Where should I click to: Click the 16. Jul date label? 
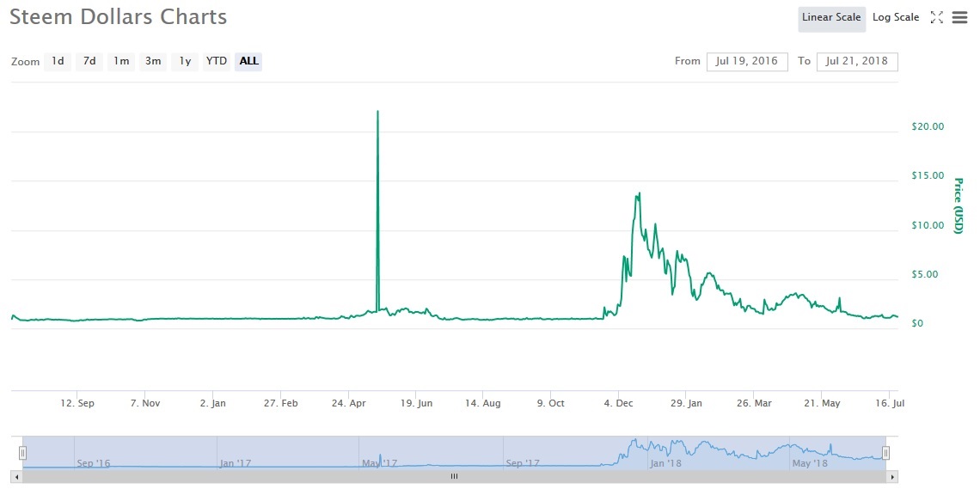click(x=890, y=403)
